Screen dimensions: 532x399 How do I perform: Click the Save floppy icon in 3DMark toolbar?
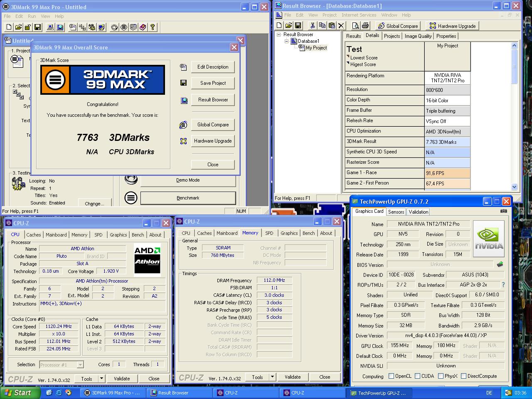(37, 27)
